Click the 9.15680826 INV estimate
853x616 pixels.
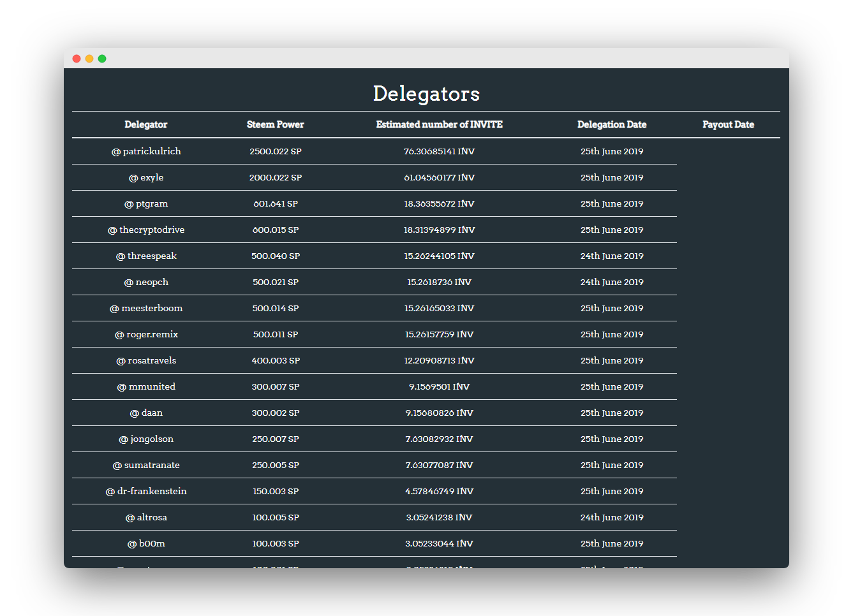440,413
